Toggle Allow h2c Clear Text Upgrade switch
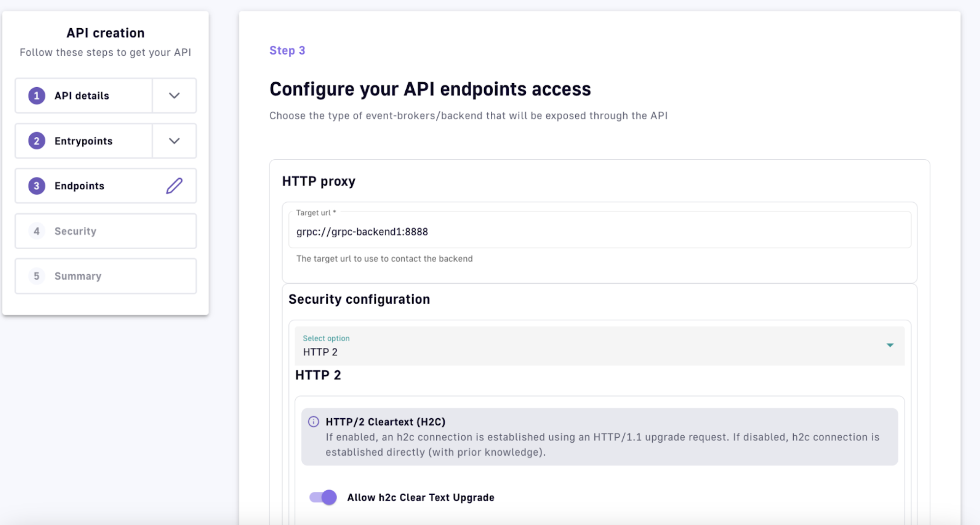The height and width of the screenshot is (525, 980). [x=323, y=497]
